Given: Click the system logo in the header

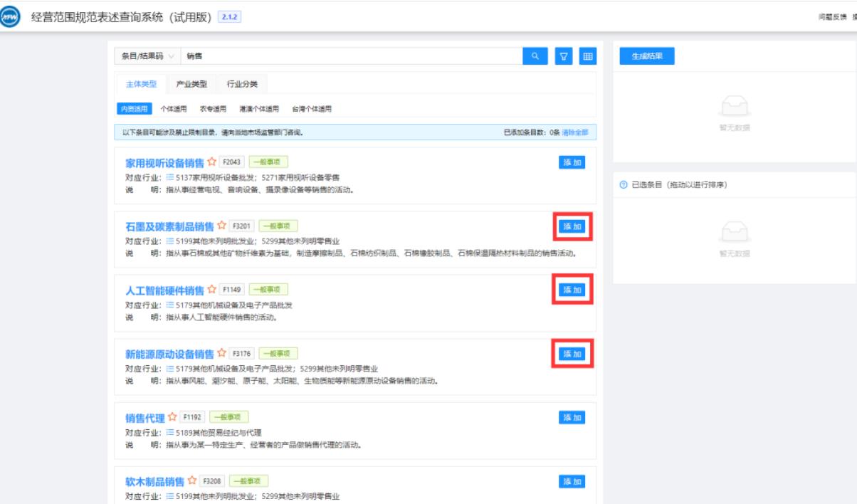Looking at the screenshot, I should [10, 17].
